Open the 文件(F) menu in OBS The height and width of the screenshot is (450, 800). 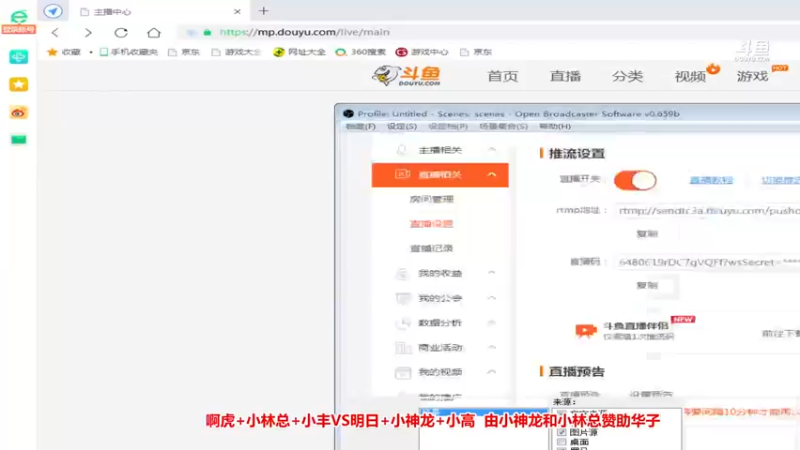360,126
